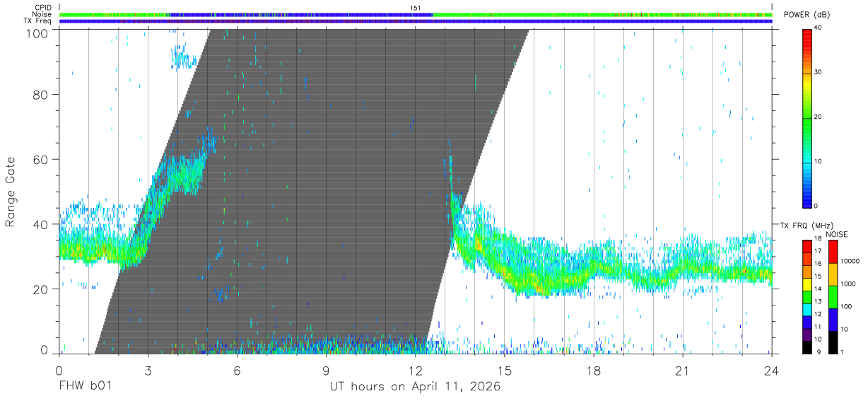868x401 pixels.
Task: Click the NOISE legend title
Action: 837,234
